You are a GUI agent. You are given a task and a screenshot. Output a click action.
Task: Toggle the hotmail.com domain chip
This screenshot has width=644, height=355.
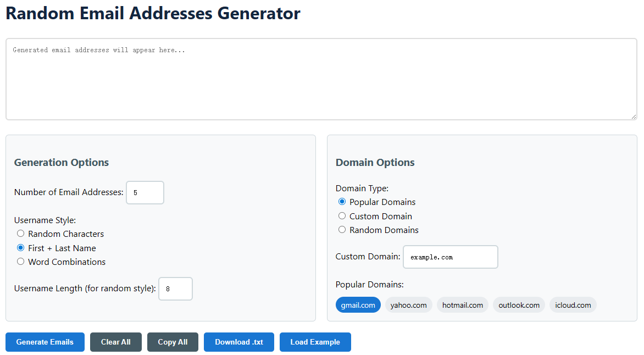pos(463,305)
